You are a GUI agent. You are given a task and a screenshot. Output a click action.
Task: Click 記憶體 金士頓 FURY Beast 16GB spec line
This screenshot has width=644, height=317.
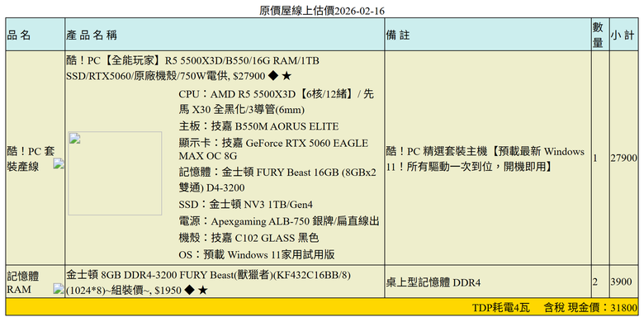pyautogui.click(x=277, y=180)
